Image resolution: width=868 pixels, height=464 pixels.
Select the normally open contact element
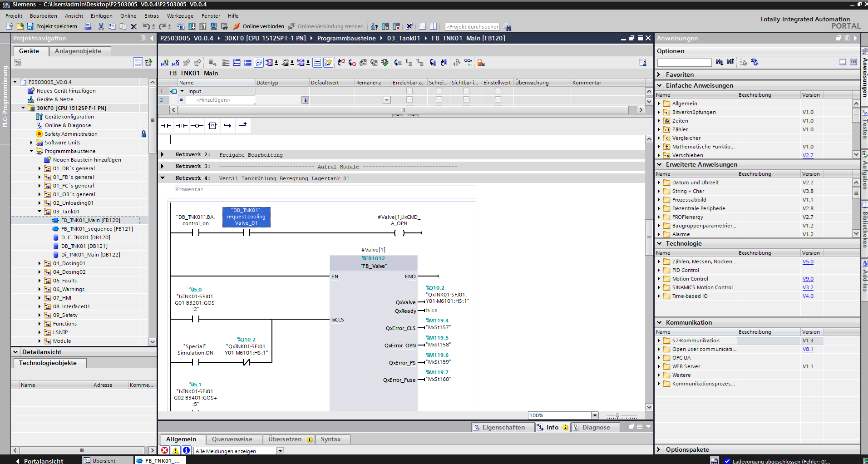(166, 126)
